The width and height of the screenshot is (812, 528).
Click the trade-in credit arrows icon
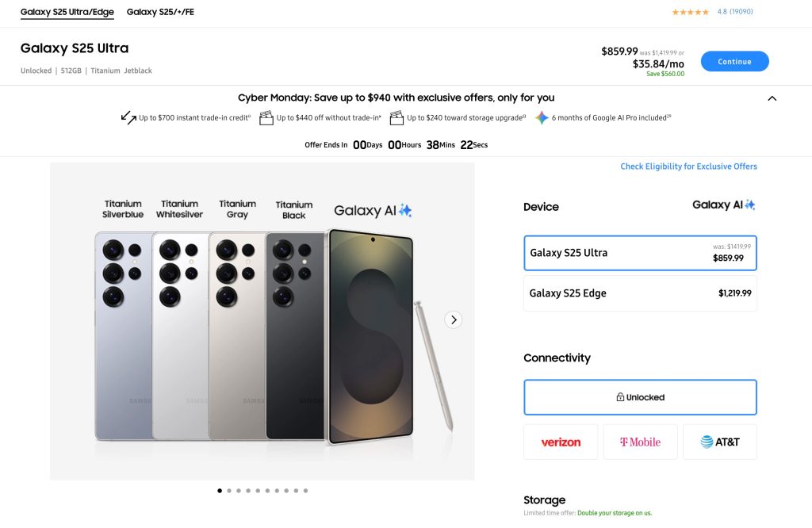click(127, 117)
